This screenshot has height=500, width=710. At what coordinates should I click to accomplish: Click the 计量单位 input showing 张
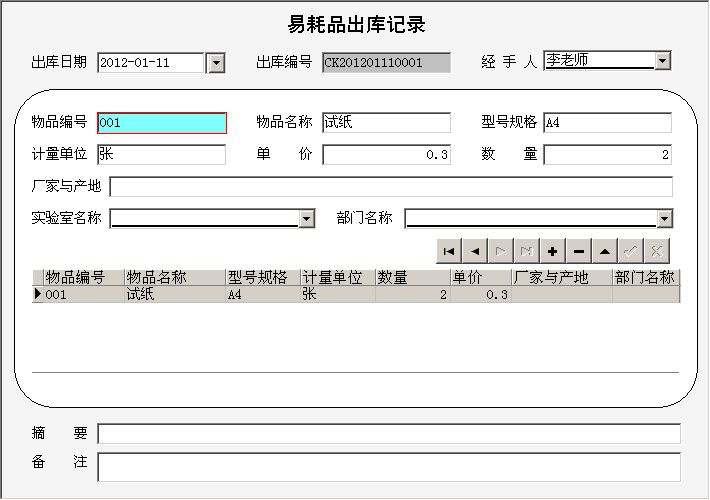[161, 154]
